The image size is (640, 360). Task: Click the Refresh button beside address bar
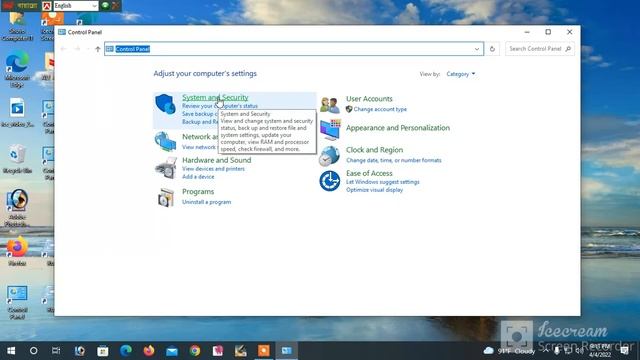click(x=492, y=49)
